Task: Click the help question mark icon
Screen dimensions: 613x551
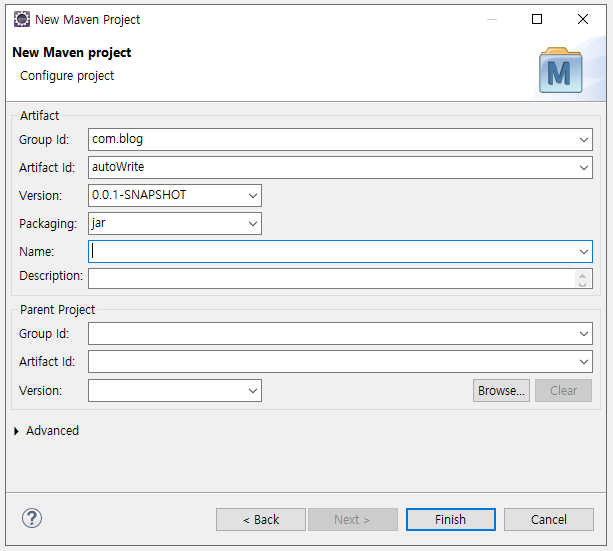Action: pyautogui.click(x=32, y=519)
